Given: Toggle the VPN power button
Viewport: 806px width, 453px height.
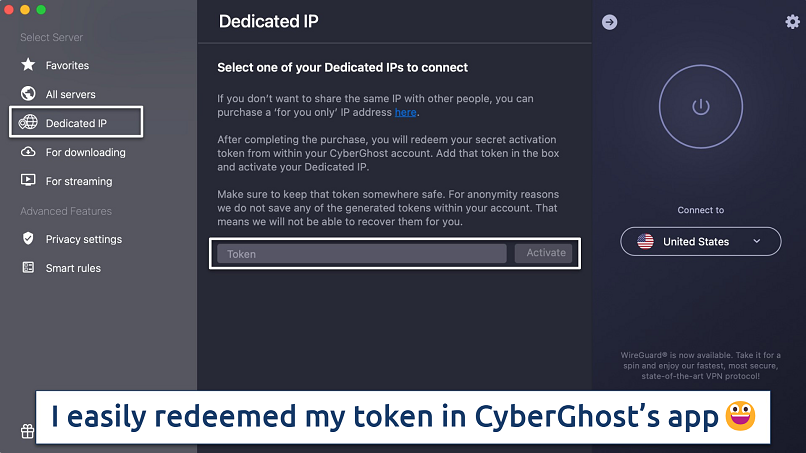Looking at the screenshot, I should [700, 107].
